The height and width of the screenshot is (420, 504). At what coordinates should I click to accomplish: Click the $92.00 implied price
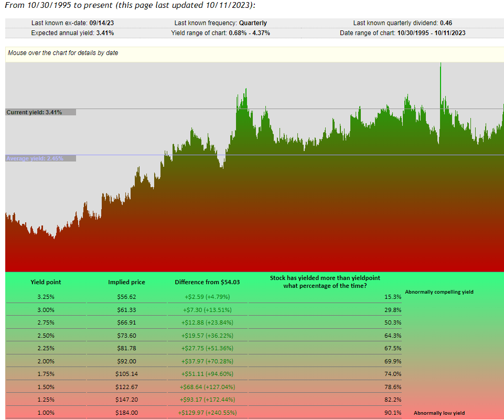pos(126,361)
